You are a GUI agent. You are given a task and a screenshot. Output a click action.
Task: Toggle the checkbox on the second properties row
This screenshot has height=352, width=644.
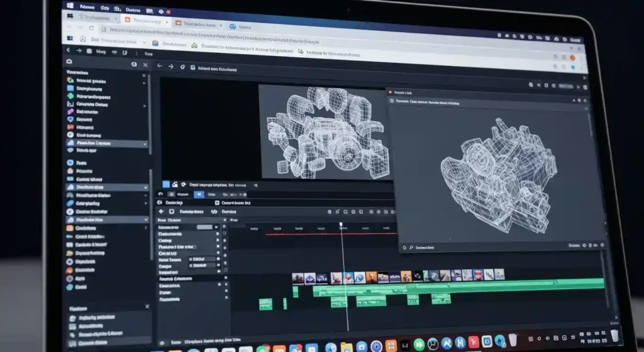(218, 234)
